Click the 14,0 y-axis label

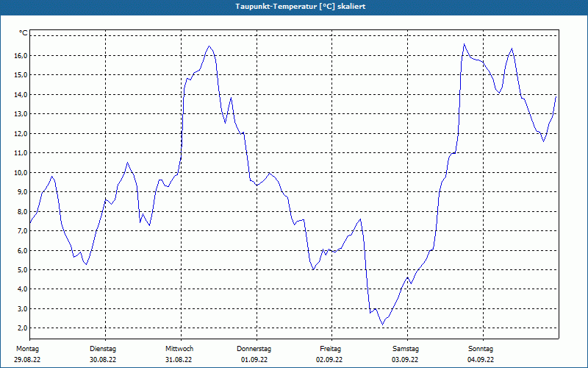[x=21, y=95]
